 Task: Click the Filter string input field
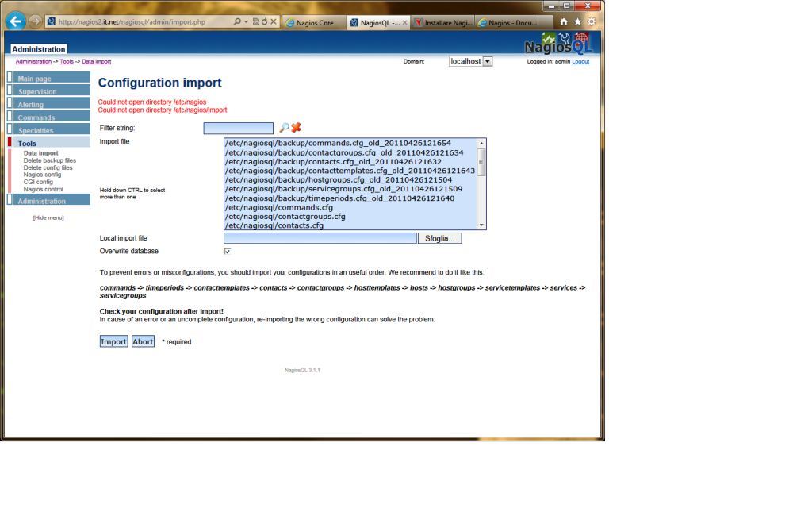click(x=238, y=128)
